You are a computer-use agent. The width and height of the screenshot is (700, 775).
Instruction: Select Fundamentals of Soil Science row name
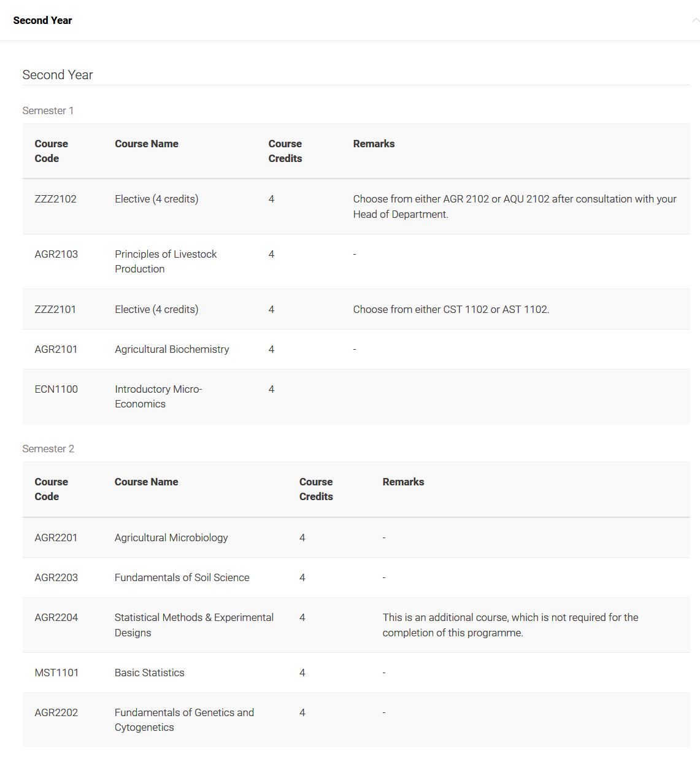click(182, 577)
